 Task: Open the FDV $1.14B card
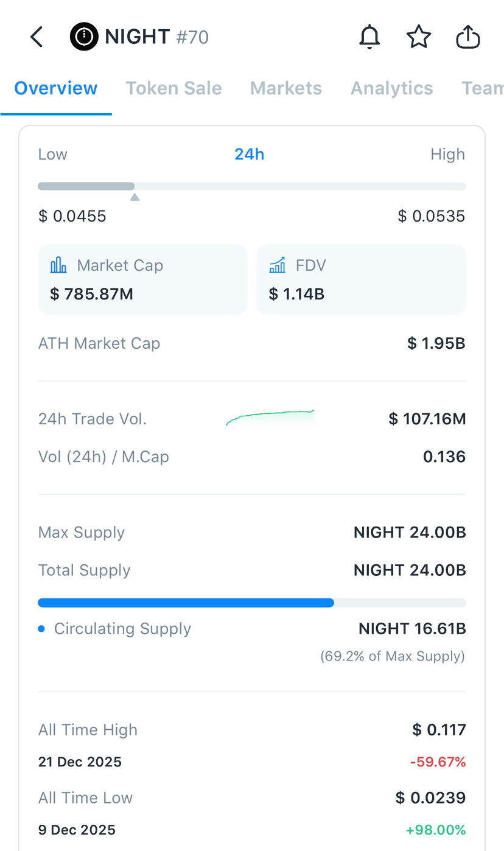coord(362,279)
